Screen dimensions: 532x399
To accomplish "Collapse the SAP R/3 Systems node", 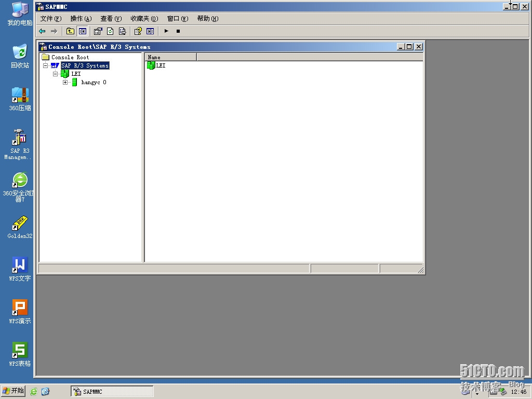I will pyautogui.click(x=46, y=65).
